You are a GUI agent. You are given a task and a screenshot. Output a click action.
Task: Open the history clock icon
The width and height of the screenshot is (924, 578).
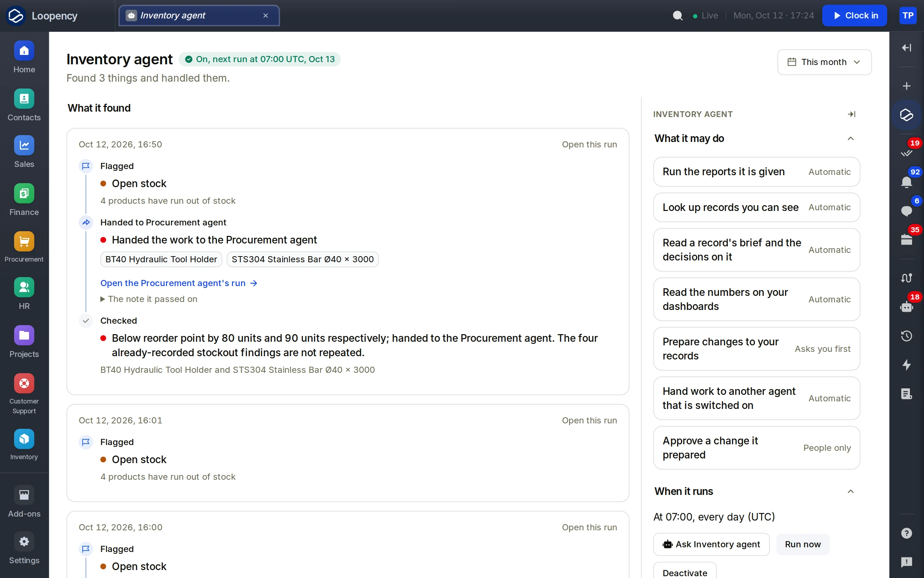(906, 336)
